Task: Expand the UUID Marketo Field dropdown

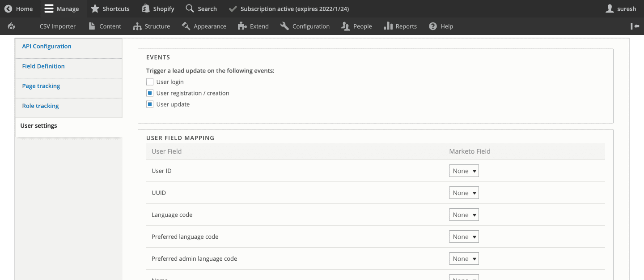Action: [x=464, y=193]
